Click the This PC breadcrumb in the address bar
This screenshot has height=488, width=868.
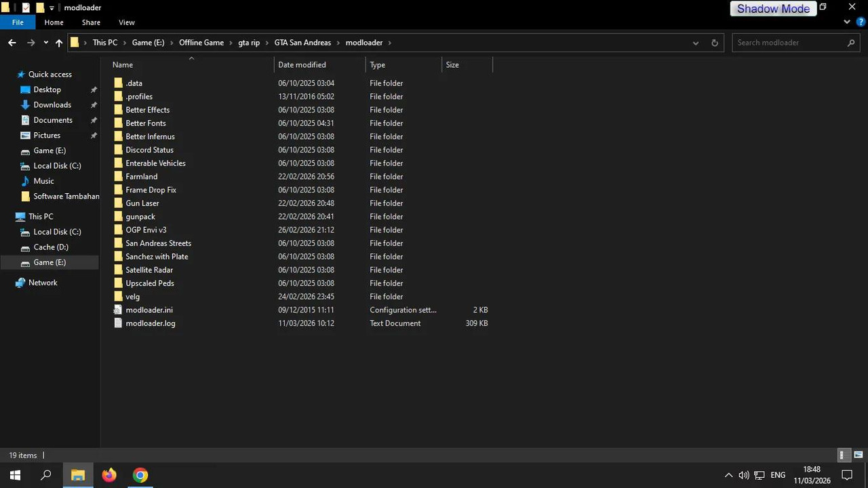[x=105, y=43]
